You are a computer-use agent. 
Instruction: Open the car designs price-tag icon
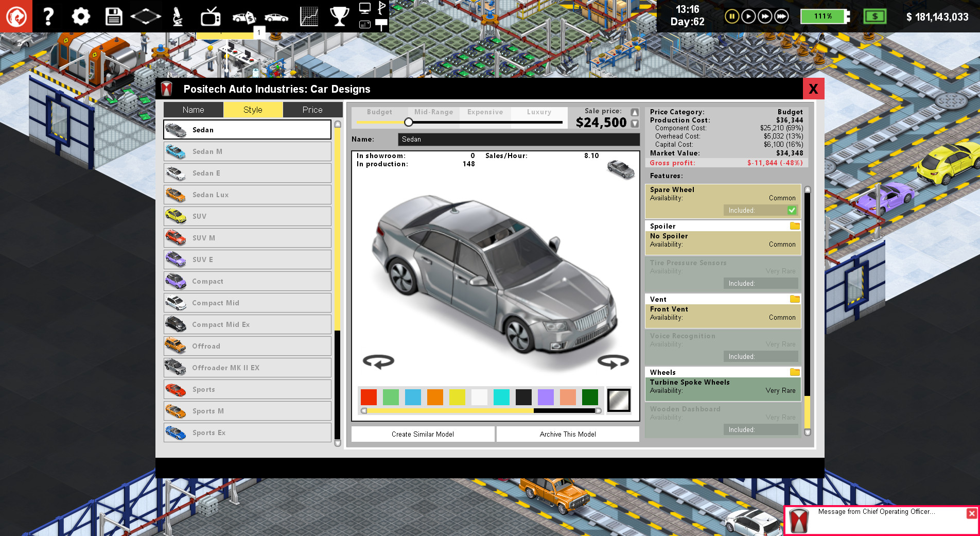(243, 16)
